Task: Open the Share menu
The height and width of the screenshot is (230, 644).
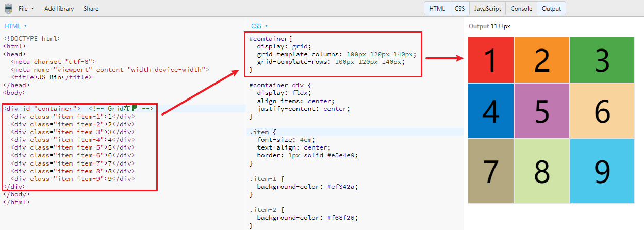Action: point(91,9)
